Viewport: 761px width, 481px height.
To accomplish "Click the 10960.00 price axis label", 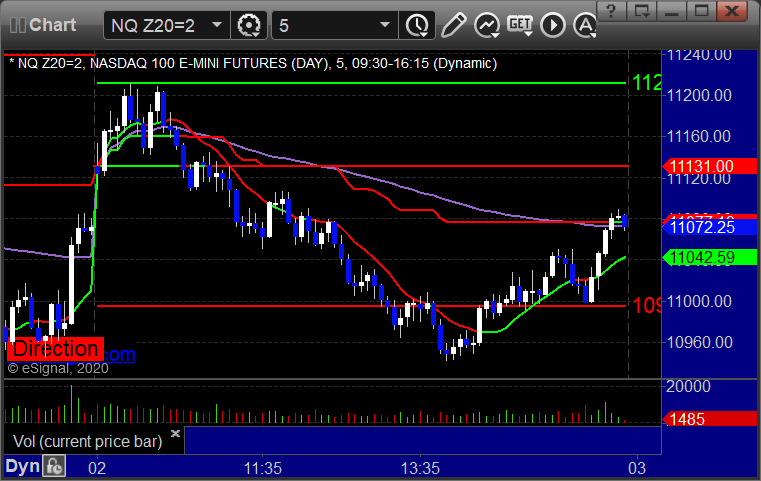I will pos(699,343).
